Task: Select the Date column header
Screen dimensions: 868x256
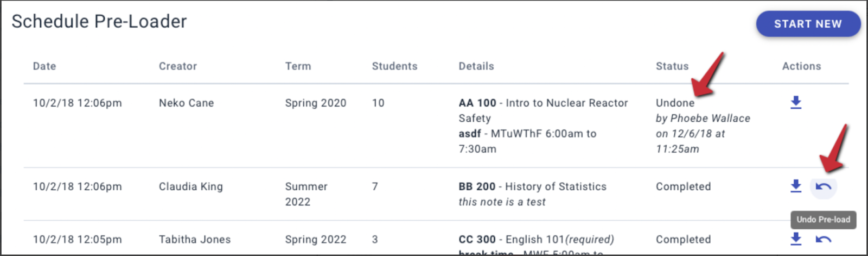Action: [x=44, y=66]
